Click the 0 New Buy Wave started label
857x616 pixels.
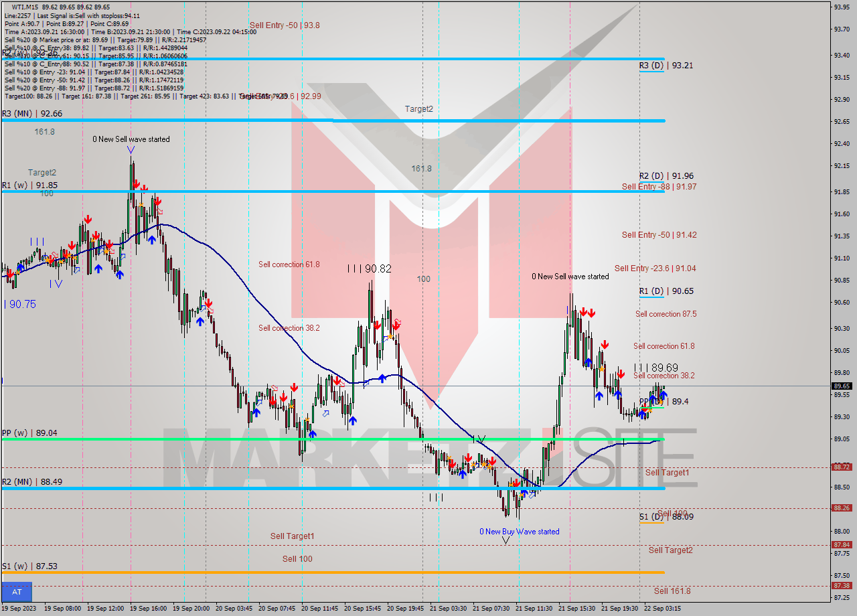coord(519,532)
